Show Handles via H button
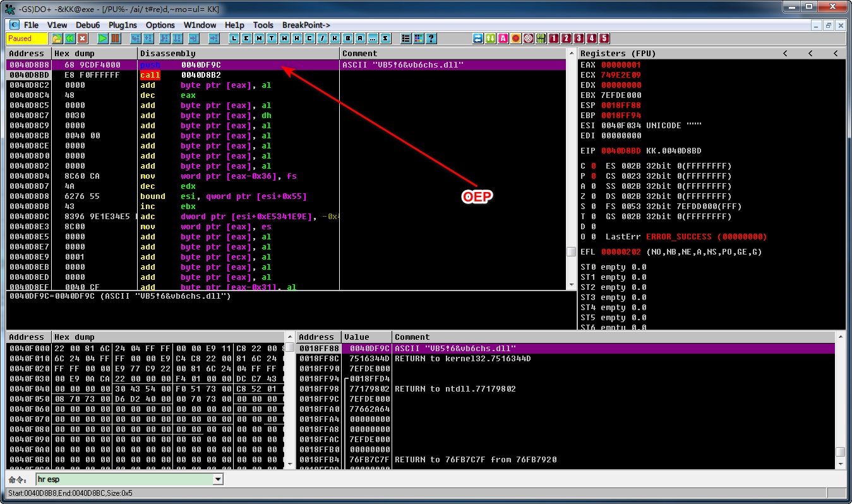Viewport: 852px width, 504px height. (x=297, y=39)
